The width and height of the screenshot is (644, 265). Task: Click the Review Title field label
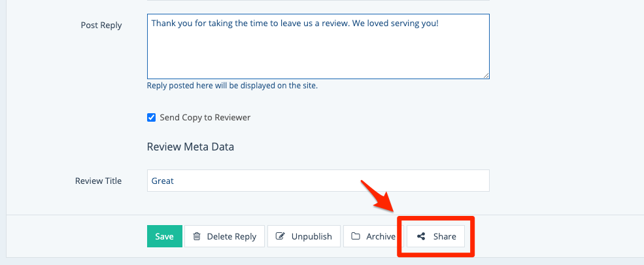[x=98, y=181]
